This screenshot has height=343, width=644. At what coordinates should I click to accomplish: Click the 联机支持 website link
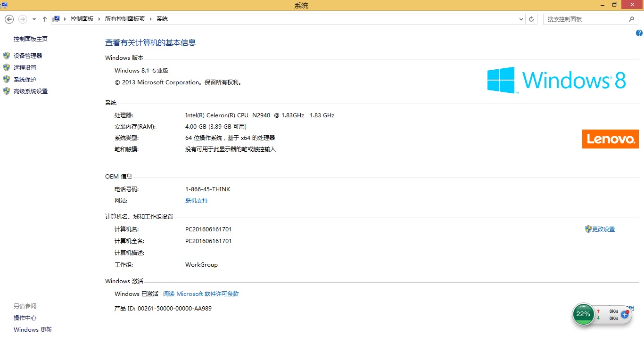pos(197,201)
